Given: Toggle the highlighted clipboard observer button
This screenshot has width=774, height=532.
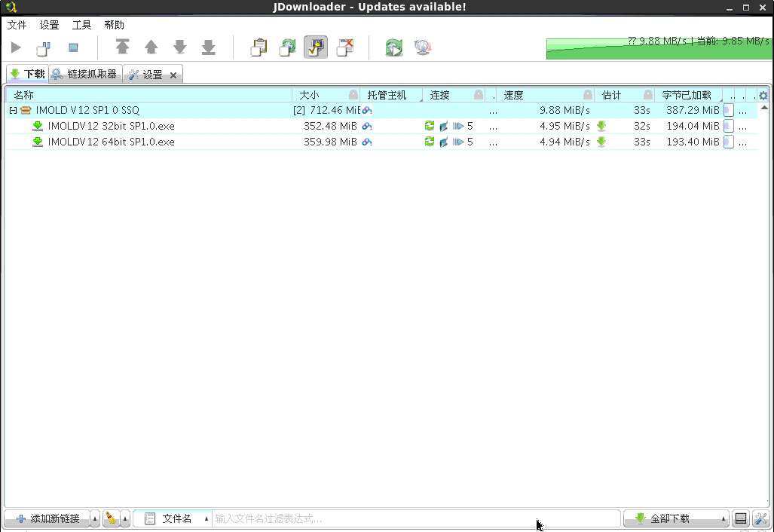Looking at the screenshot, I should [316, 47].
